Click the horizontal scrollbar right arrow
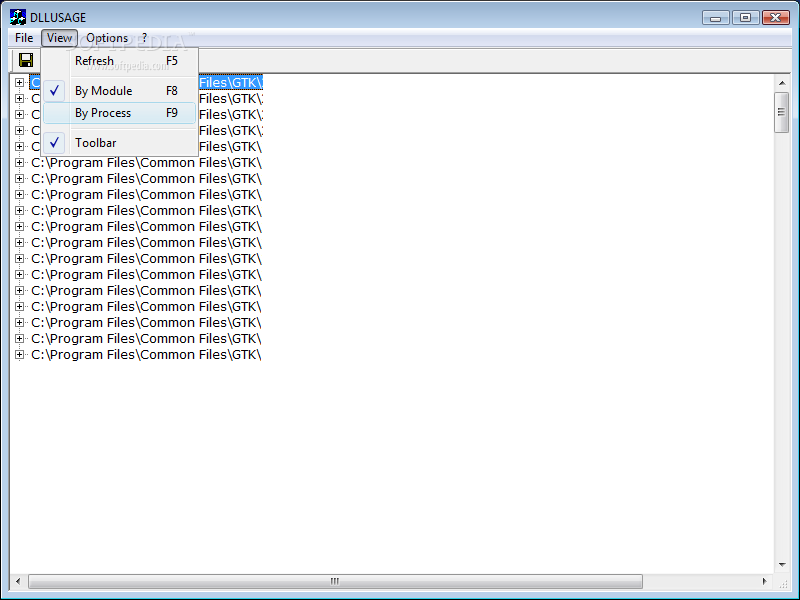800x600 pixels. pos(764,581)
